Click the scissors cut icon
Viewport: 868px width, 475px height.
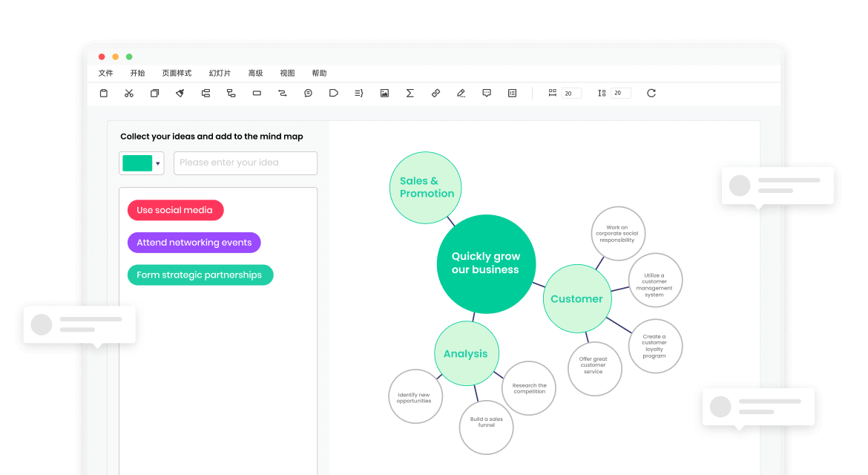[129, 93]
